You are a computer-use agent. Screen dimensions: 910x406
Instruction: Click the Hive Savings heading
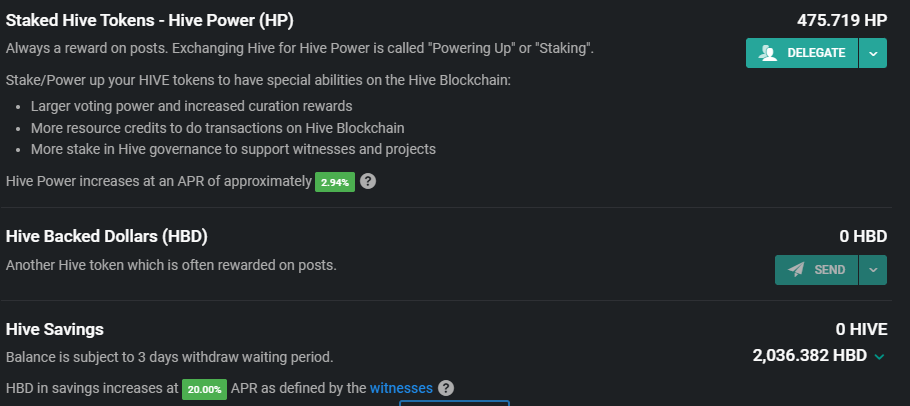pyautogui.click(x=55, y=329)
